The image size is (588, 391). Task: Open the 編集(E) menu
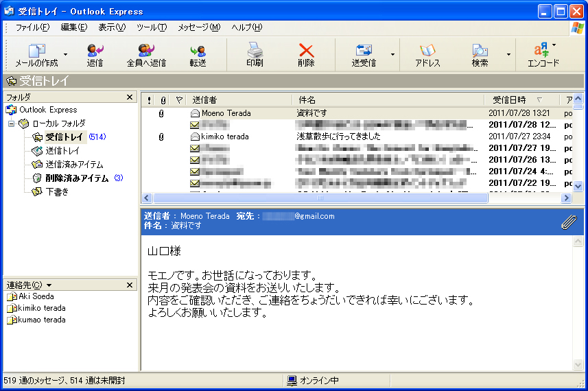[74, 27]
